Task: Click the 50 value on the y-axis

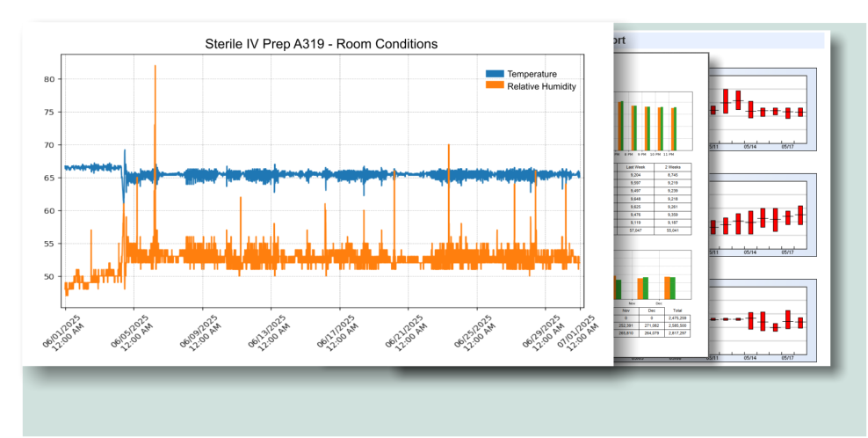Action: (50, 276)
